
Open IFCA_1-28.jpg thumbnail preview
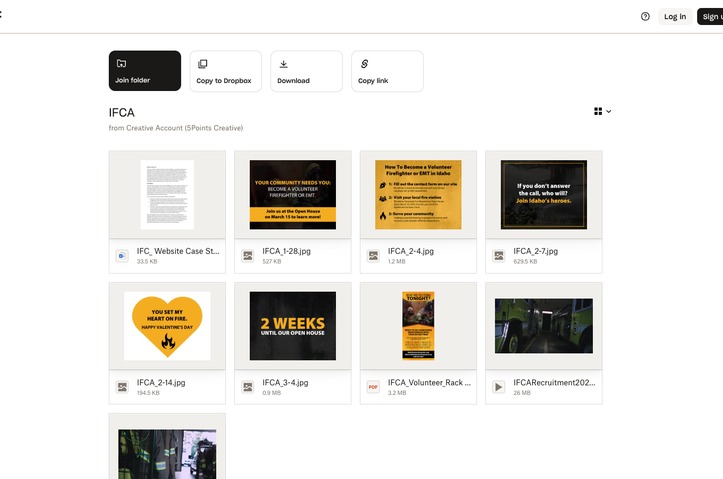click(x=293, y=195)
